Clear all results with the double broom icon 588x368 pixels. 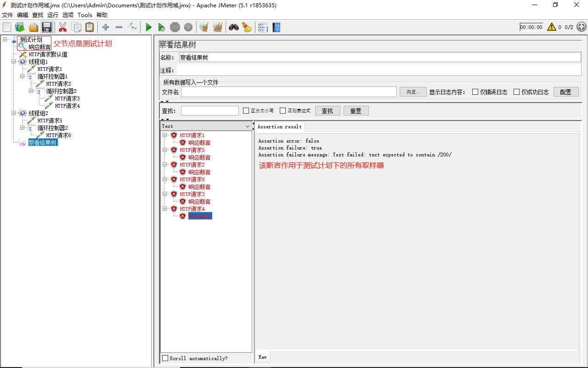(x=218, y=27)
